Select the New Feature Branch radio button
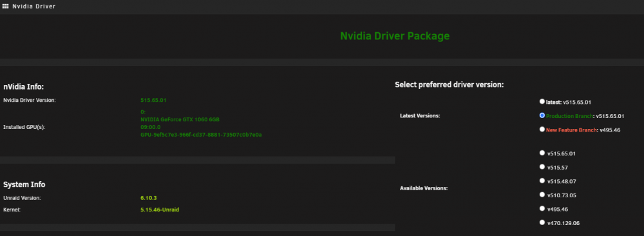Screen dimensions: 644x236 pyautogui.click(x=542, y=129)
